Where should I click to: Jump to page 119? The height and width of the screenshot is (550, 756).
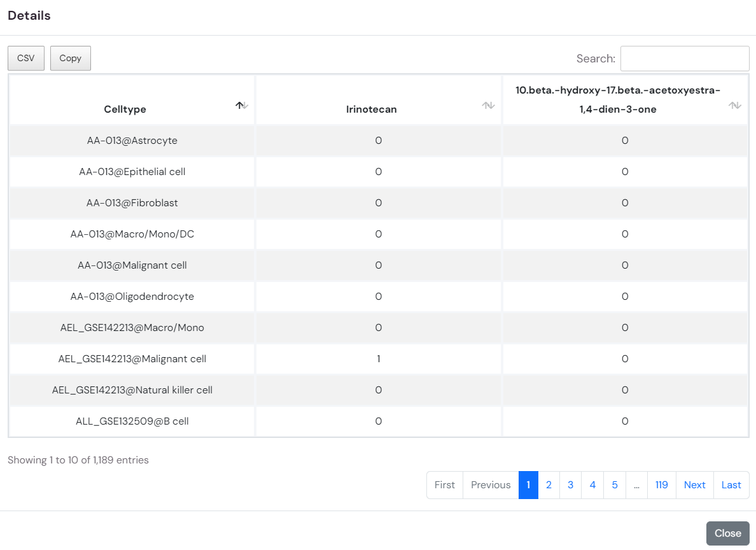[662, 485]
